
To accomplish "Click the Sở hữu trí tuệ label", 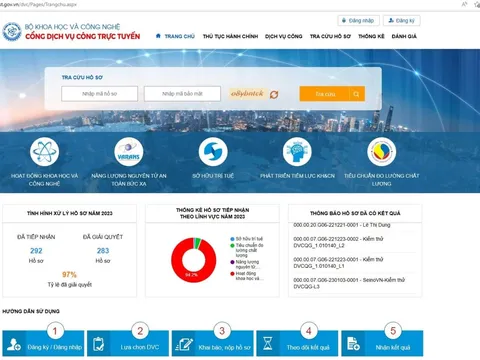I will pos(213,176).
